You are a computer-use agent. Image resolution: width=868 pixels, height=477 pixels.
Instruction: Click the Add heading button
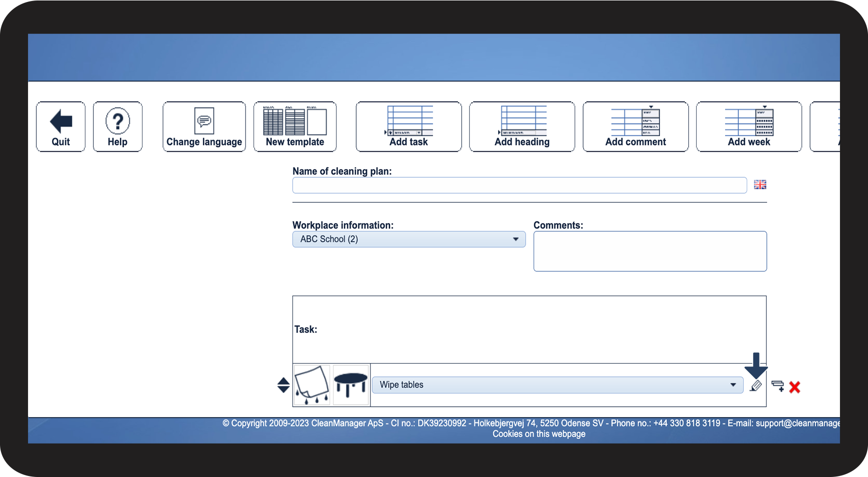(522, 127)
